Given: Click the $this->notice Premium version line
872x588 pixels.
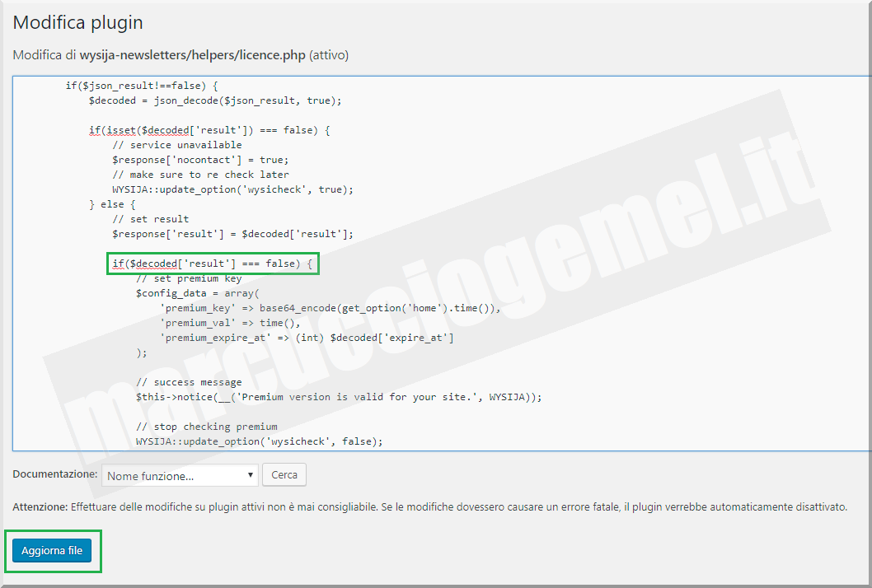Looking at the screenshot, I should (x=339, y=397).
